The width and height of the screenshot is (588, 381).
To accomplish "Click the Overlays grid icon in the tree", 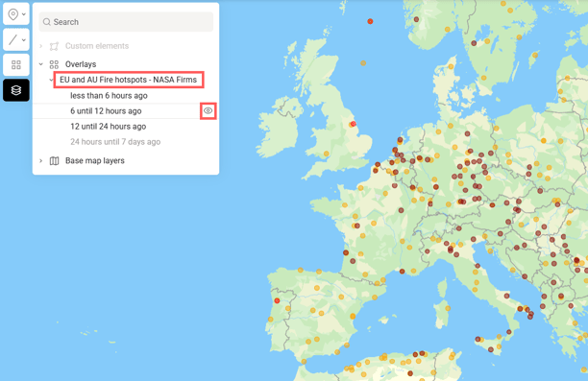I will [x=54, y=64].
